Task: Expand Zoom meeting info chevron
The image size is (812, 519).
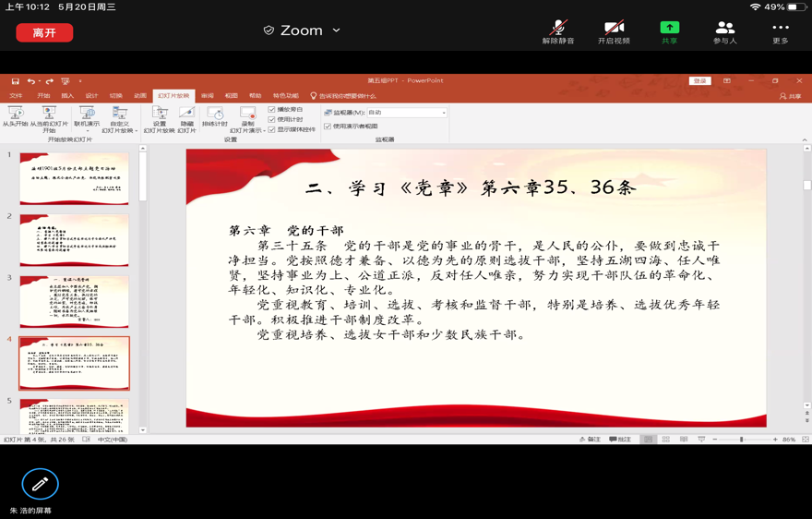Action: coord(337,30)
